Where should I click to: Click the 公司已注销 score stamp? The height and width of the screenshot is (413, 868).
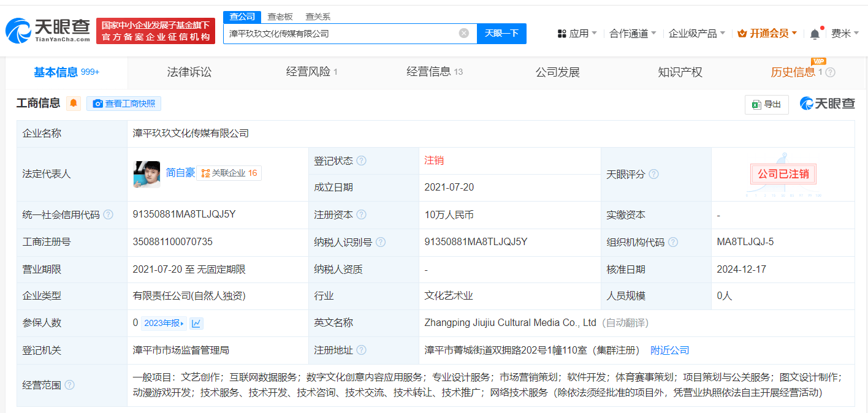tap(783, 174)
